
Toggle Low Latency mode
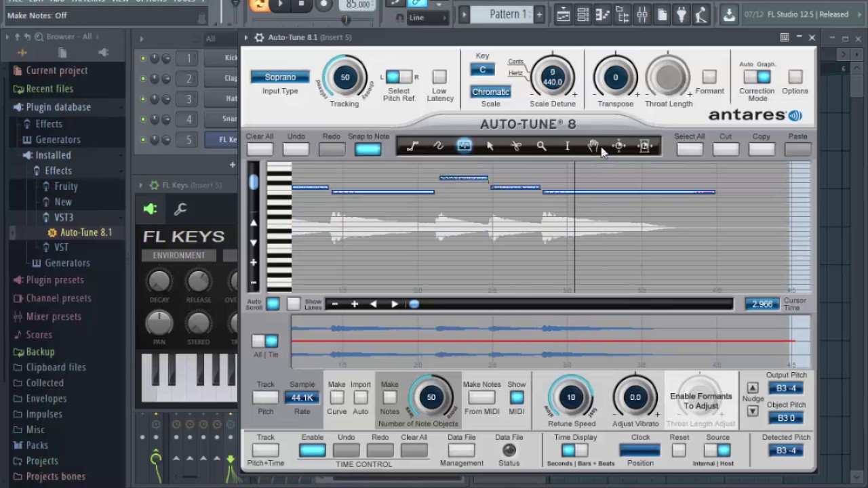point(439,77)
